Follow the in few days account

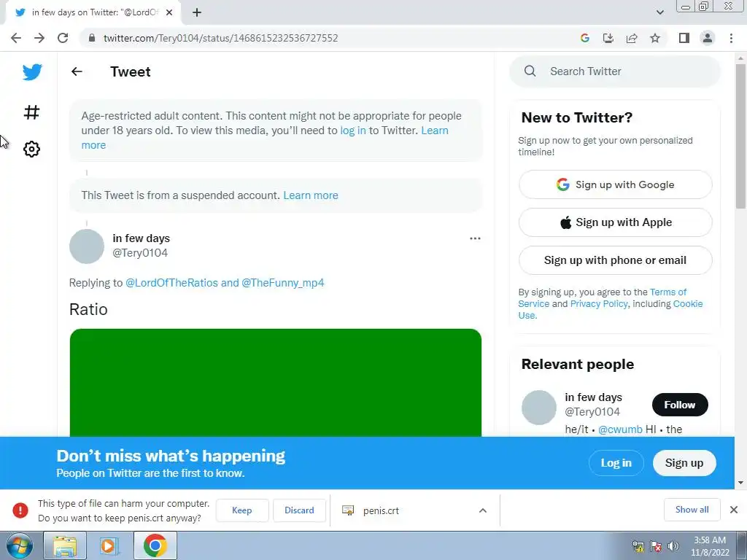[680, 405]
